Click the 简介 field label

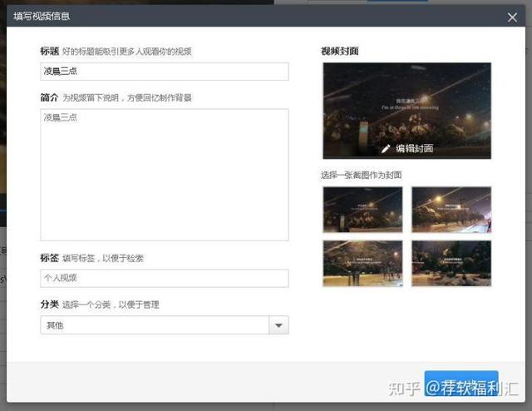coord(50,97)
